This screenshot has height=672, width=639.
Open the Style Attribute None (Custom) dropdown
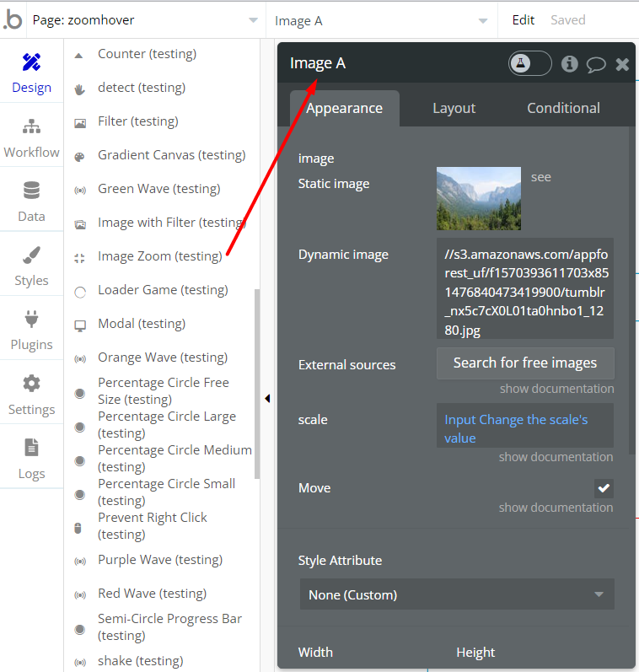click(x=457, y=594)
